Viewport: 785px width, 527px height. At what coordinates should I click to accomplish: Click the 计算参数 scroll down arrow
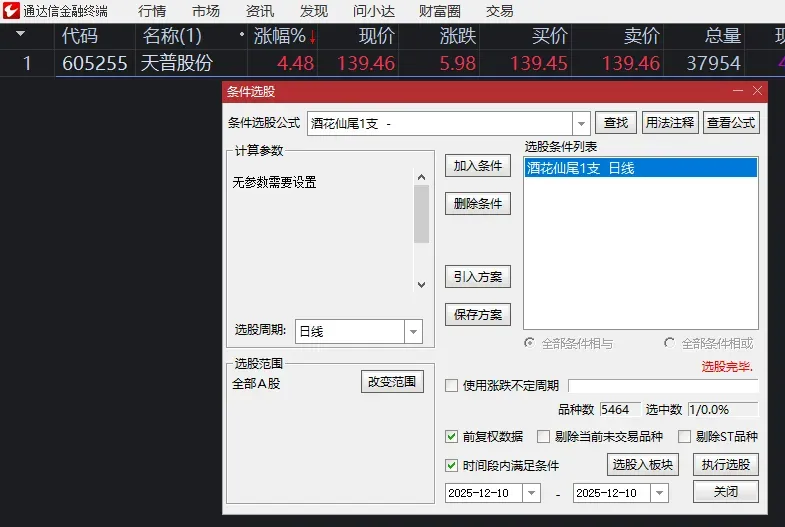click(422, 284)
